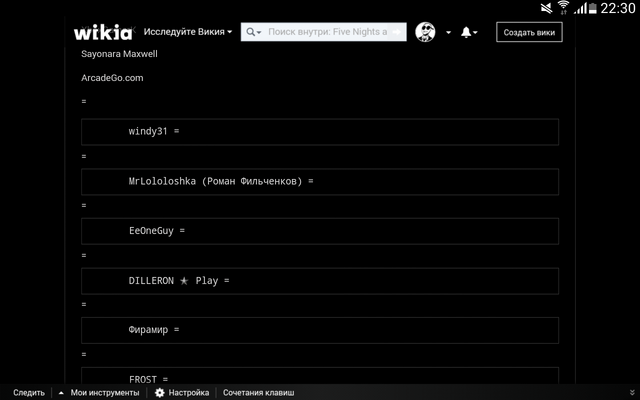Expand Мои инструменты menu
The height and width of the screenshot is (400, 640).
(x=99, y=393)
